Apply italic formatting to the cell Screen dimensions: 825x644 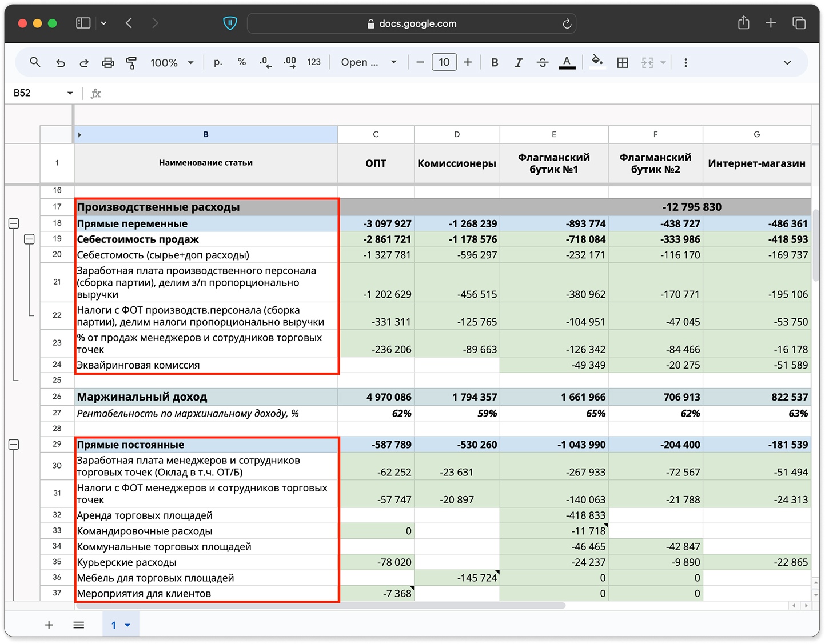(519, 63)
